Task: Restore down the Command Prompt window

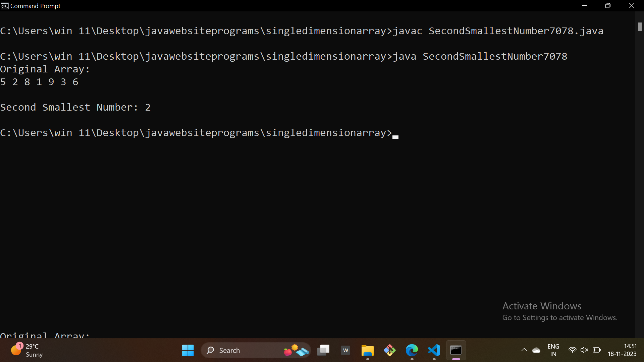Action: 608,6
